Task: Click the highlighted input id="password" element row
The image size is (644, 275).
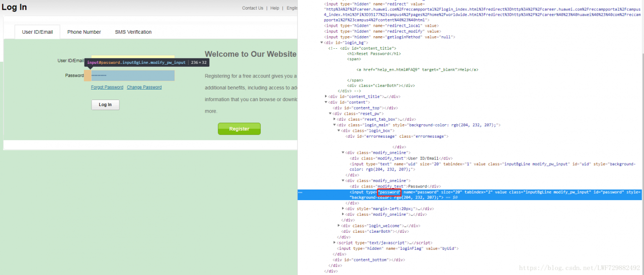Action: tap(469, 195)
